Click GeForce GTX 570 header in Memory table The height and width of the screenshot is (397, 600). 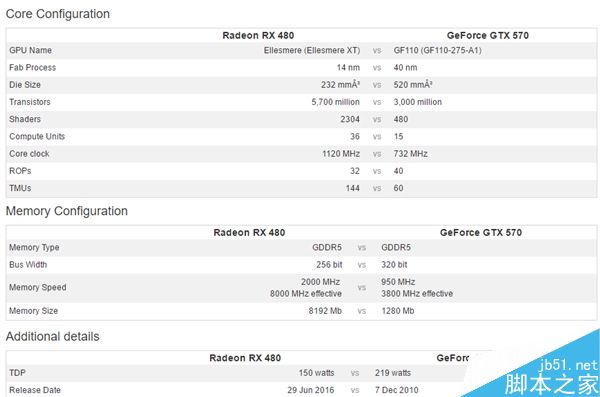[x=481, y=233]
